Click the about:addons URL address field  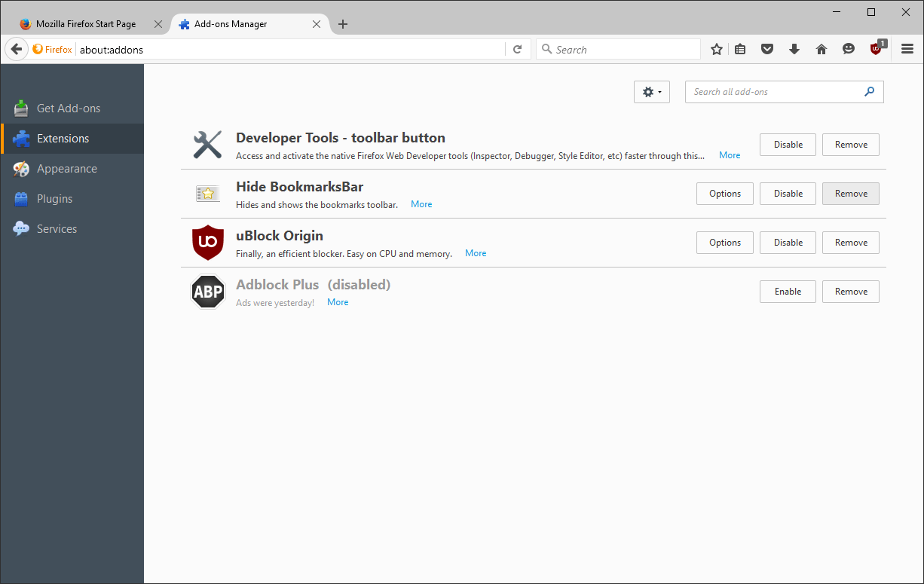(x=290, y=50)
